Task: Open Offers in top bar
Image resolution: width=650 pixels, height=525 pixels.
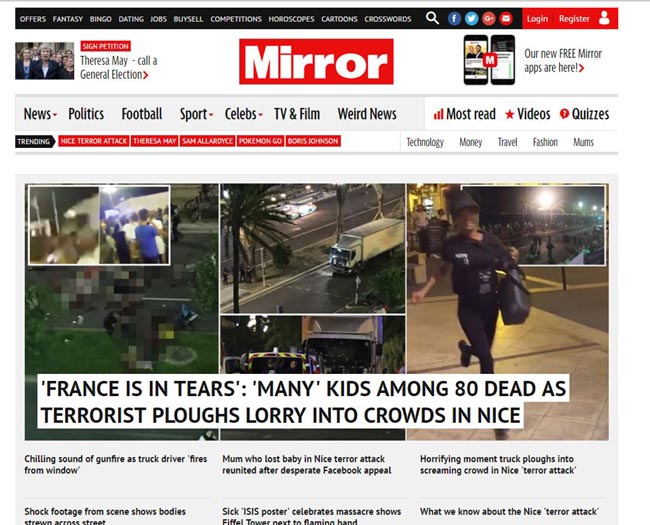Action: (33, 19)
